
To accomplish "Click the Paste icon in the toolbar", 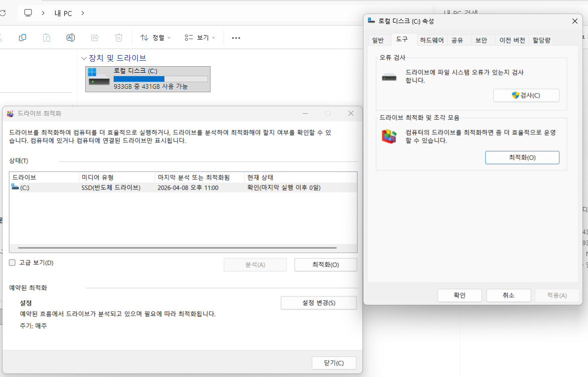I will click(x=46, y=37).
